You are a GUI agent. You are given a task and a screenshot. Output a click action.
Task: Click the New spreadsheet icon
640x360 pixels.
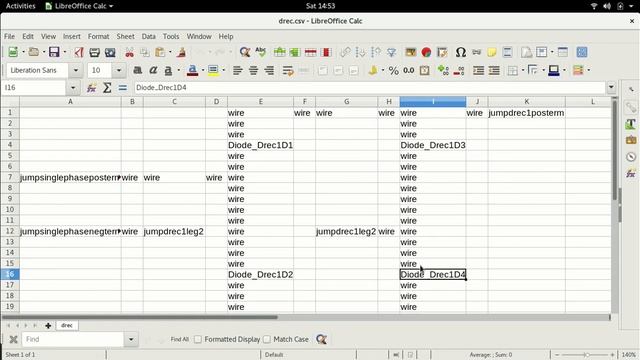[x=13, y=52]
